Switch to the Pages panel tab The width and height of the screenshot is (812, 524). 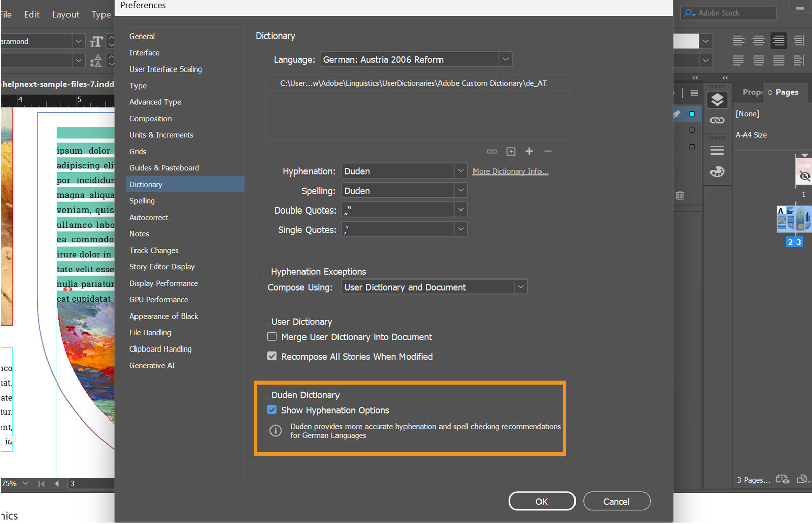pyautogui.click(x=786, y=92)
